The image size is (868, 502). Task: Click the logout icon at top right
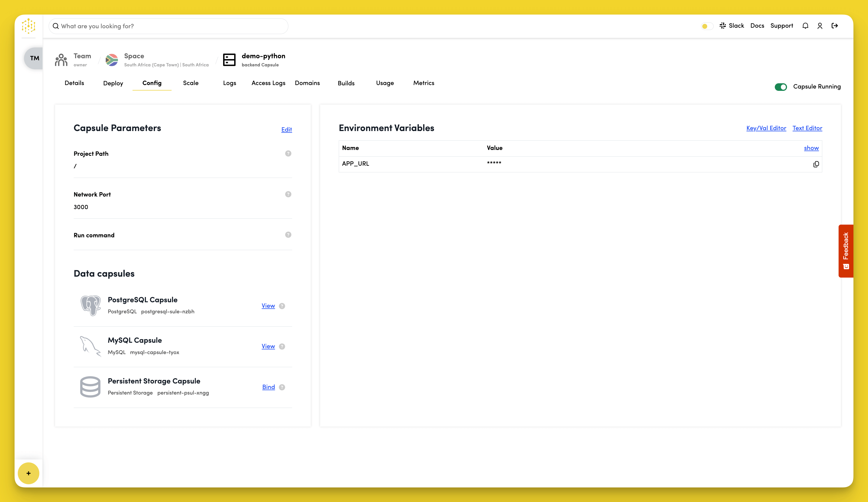click(835, 26)
